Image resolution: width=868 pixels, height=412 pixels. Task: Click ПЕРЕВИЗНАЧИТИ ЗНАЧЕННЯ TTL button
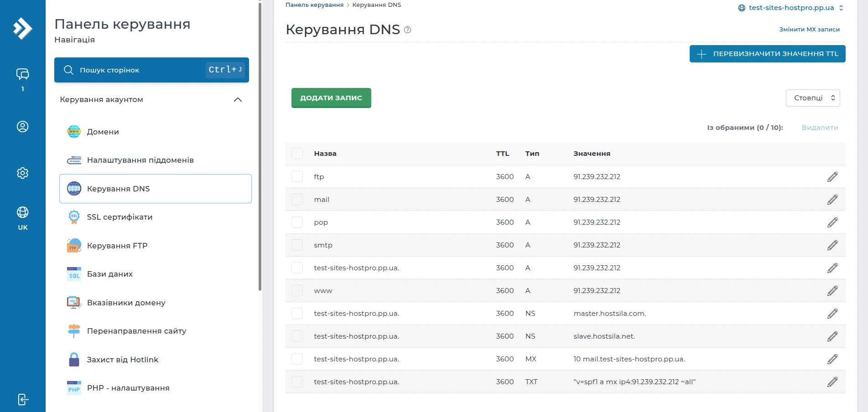pos(767,54)
